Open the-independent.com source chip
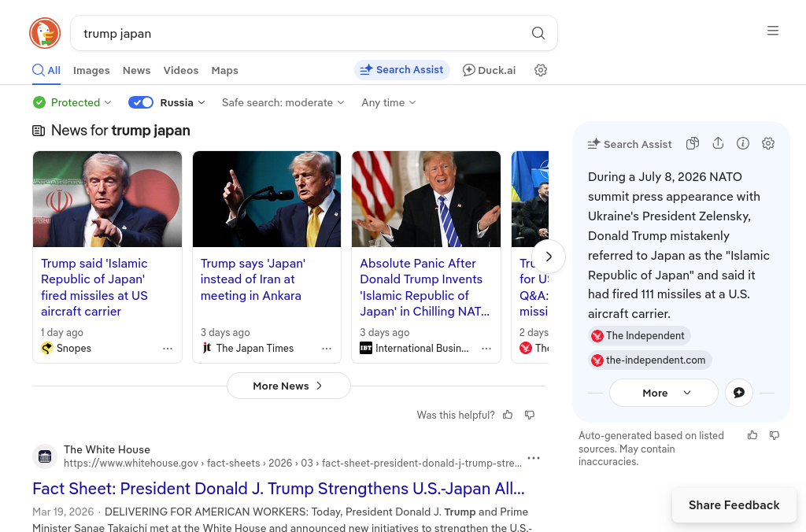 [x=649, y=360]
